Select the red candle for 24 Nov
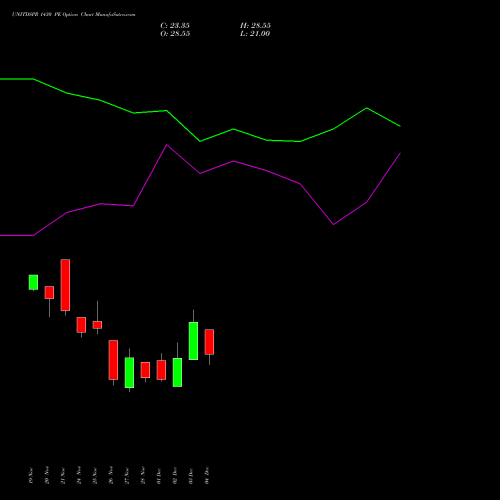This screenshot has height=500, width=500. (81, 325)
